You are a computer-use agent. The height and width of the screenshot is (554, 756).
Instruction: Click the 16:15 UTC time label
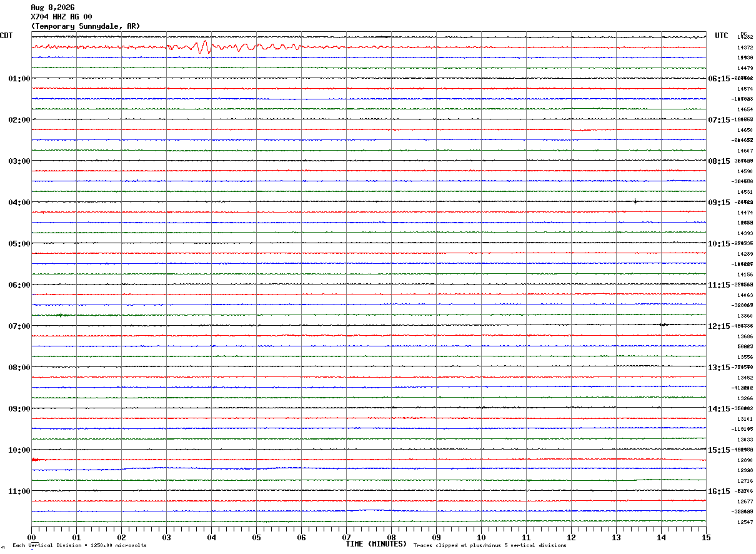click(x=719, y=491)
